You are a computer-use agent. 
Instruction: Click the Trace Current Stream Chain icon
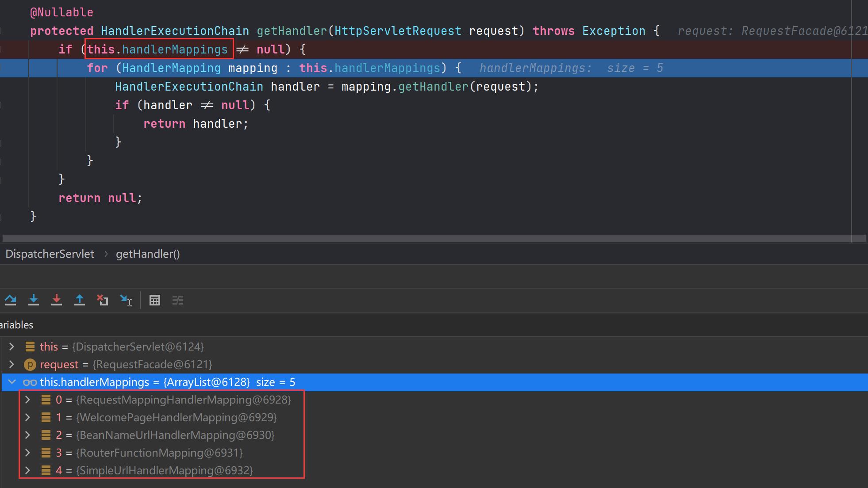178,301
